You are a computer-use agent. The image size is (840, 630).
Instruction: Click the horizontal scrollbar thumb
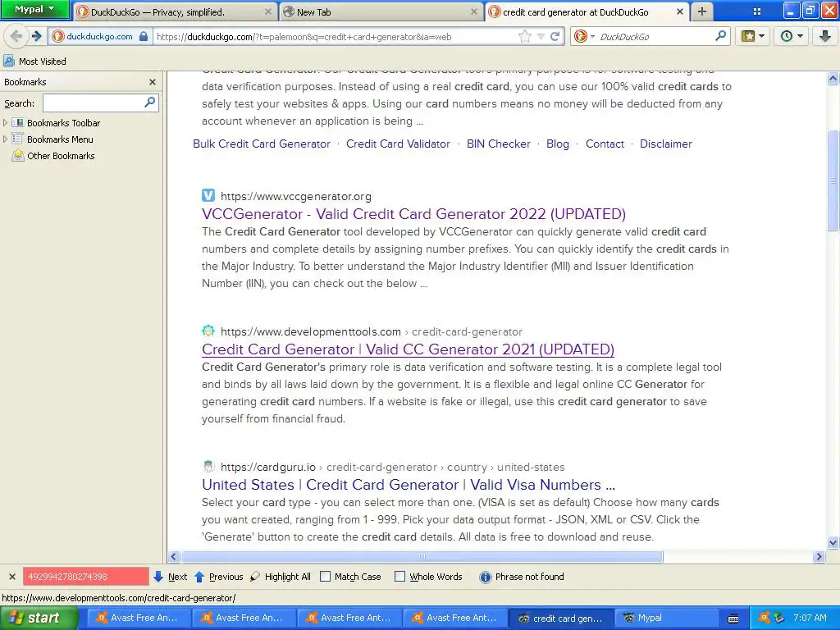[x=422, y=557]
